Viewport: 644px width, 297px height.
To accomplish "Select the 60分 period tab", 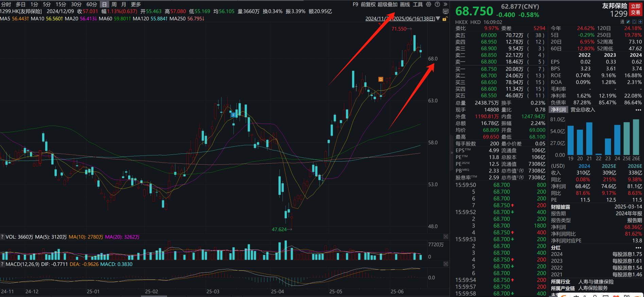I will tap(91, 4).
